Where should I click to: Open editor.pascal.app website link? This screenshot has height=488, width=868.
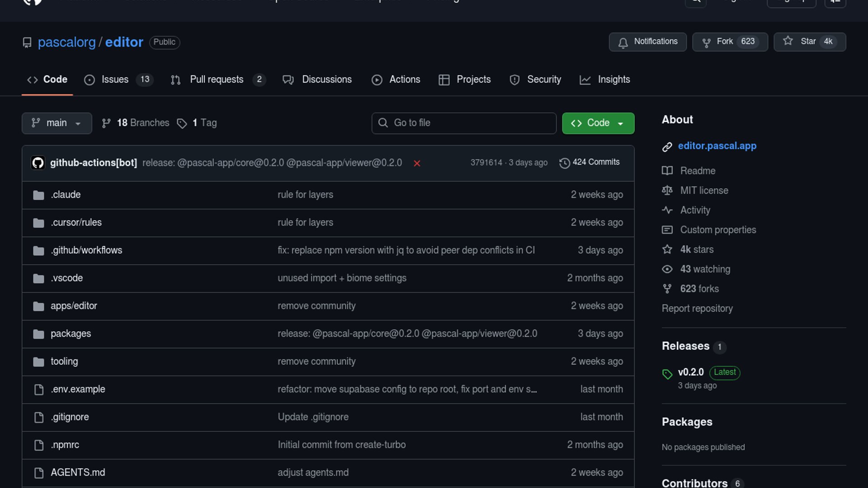[717, 146]
